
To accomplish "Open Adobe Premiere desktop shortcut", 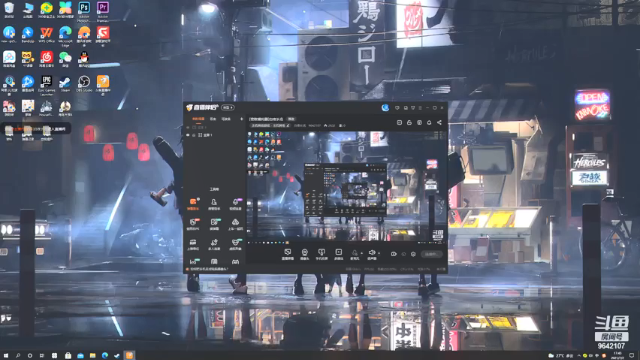I will click(103, 10).
